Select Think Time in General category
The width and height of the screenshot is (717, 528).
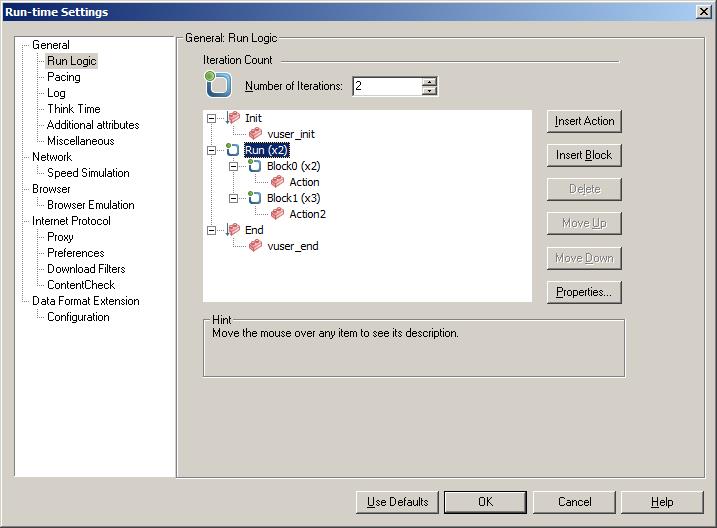73,109
